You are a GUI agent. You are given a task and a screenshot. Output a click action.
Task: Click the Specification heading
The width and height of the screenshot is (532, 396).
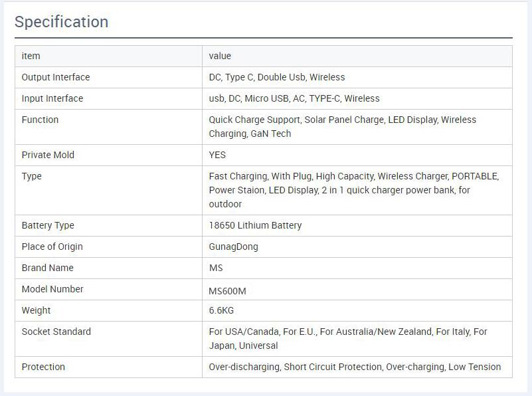(61, 22)
